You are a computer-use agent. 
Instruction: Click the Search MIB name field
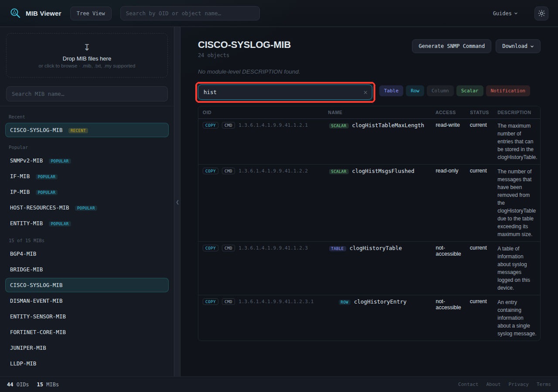pyautogui.click(x=87, y=94)
